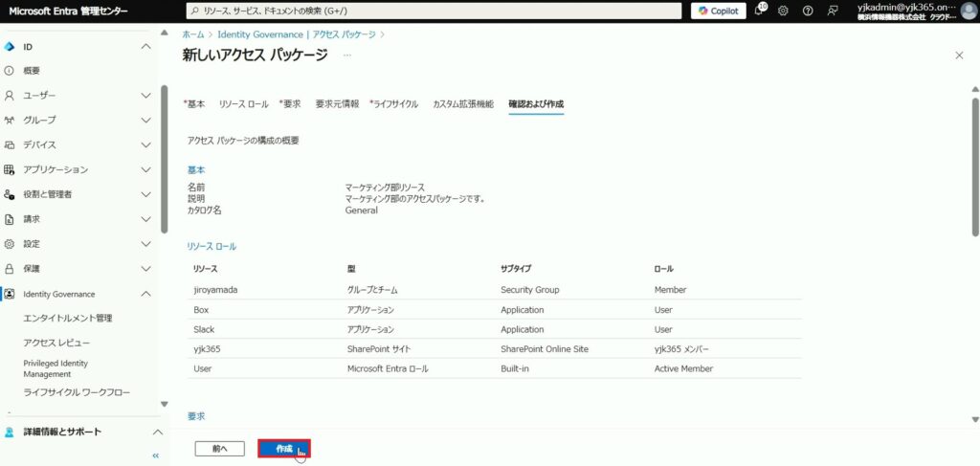The image size is (980, 466).
Task: Click the help question mark icon
Action: pos(808,11)
